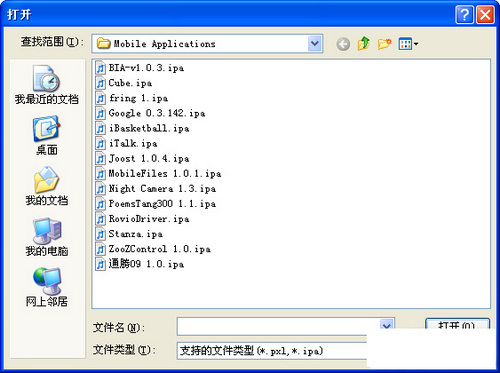Click file icon of Cube.ipa

pyautogui.click(x=100, y=83)
